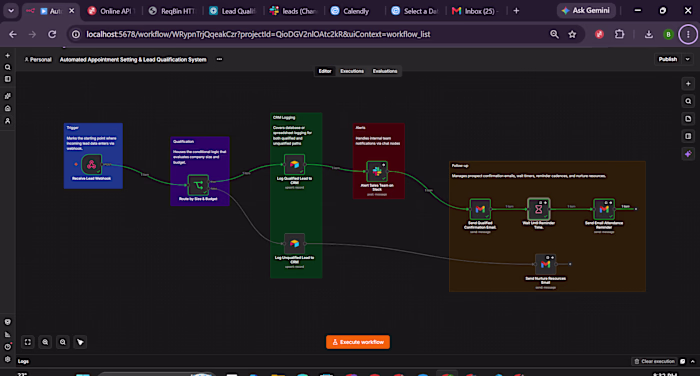Open search from the left sidebar
This screenshot has width=700, height=376.
pyautogui.click(x=8, y=67)
